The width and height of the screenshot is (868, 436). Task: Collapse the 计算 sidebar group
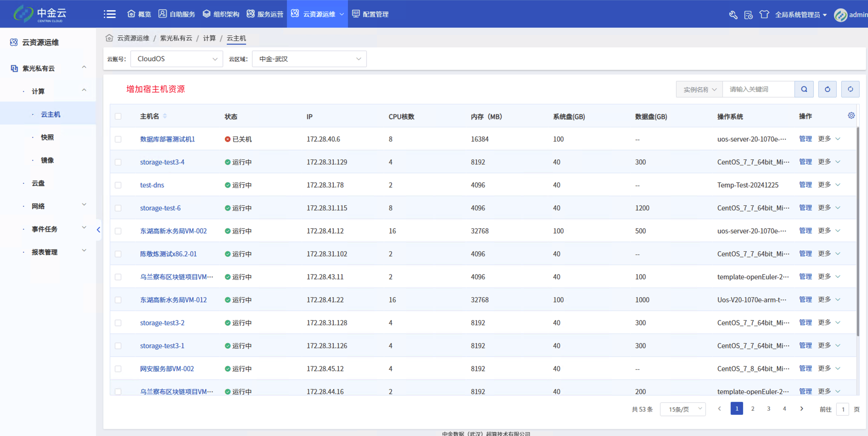pos(84,91)
